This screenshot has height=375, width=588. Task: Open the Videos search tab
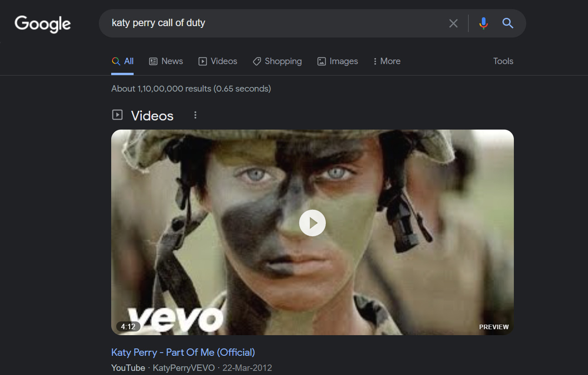tap(218, 61)
